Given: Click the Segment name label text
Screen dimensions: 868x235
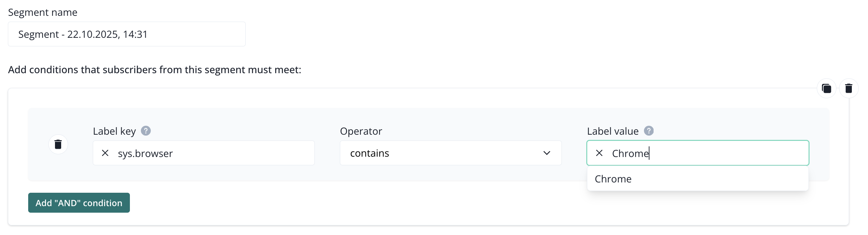Looking at the screenshot, I should [x=43, y=12].
